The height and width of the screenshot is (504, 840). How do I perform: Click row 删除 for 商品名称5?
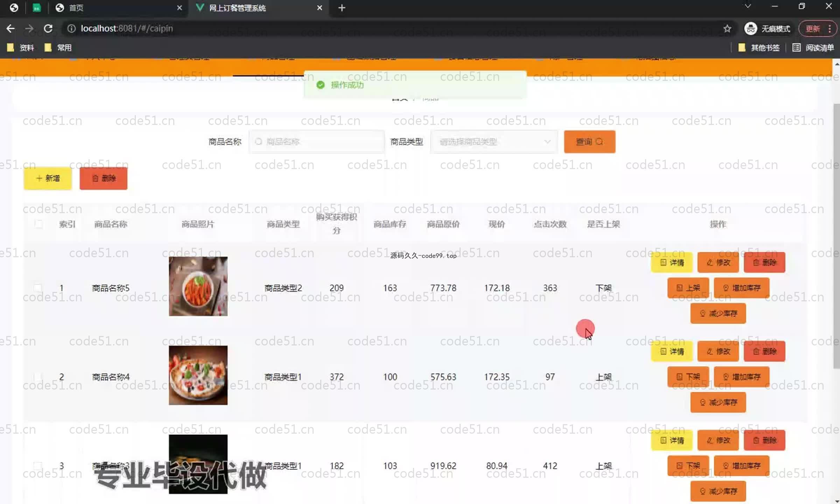[x=764, y=262]
